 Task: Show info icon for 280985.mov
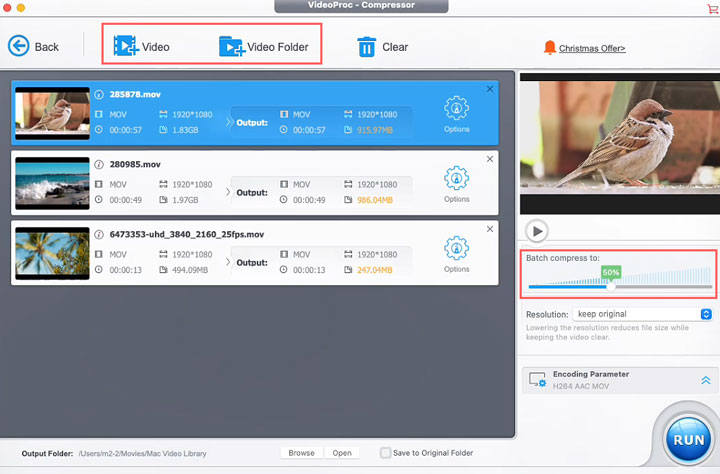point(99,164)
